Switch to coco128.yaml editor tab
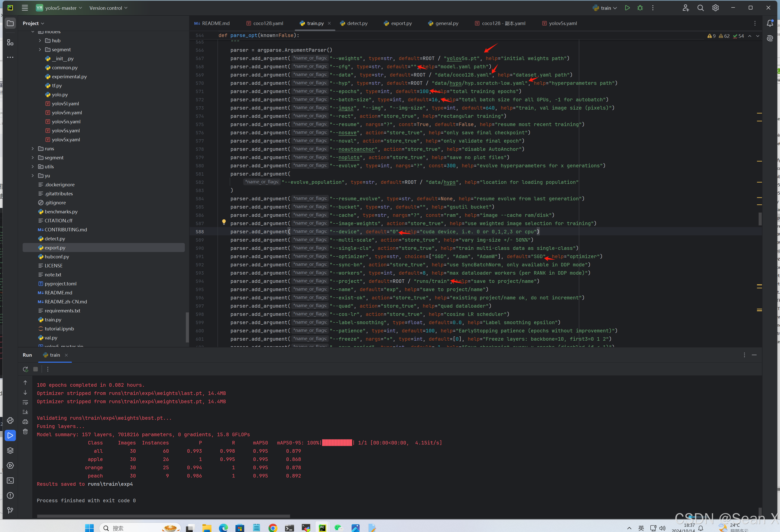 (265, 23)
